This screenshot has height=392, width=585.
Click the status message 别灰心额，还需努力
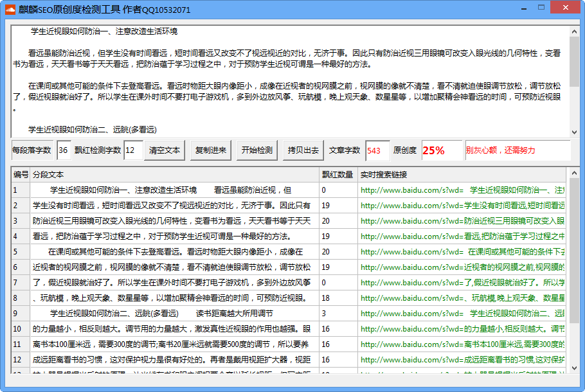[x=500, y=150]
